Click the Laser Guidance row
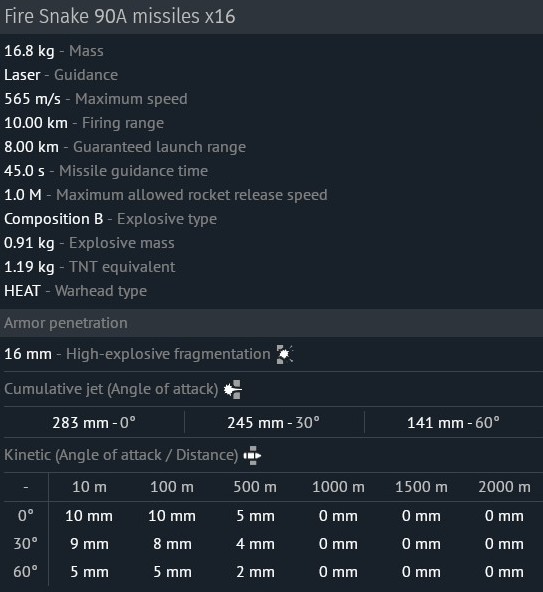The width and height of the screenshot is (543, 592). point(61,75)
